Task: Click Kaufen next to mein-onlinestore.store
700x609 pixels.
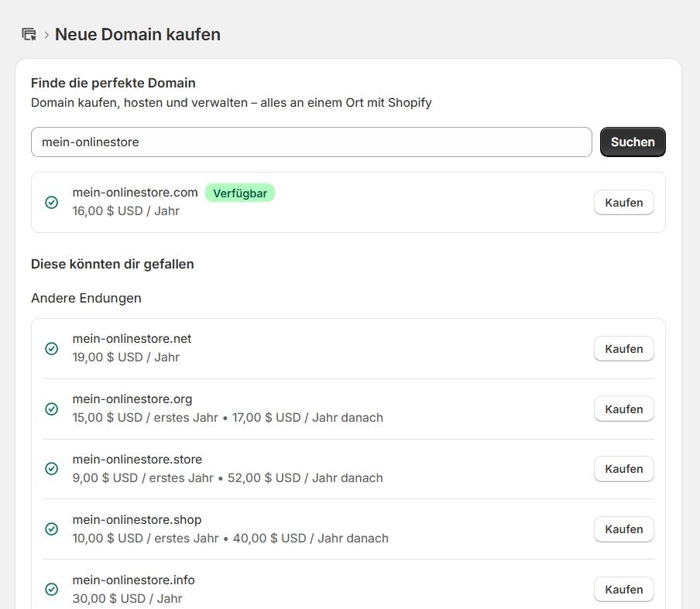Action: pos(623,469)
